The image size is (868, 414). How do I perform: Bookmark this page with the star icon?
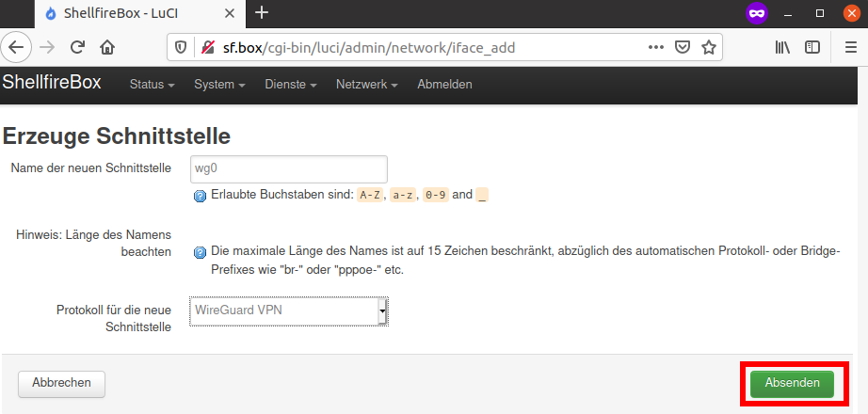click(709, 47)
